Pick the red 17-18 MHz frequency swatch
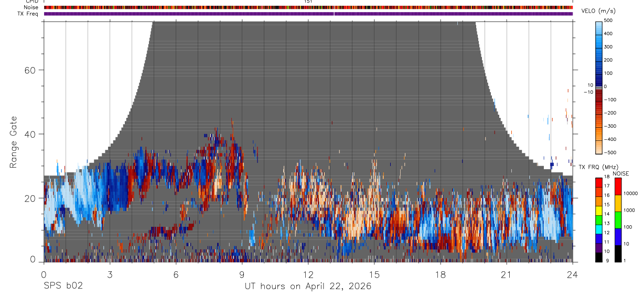644x297 pixels. click(x=599, y=183)
